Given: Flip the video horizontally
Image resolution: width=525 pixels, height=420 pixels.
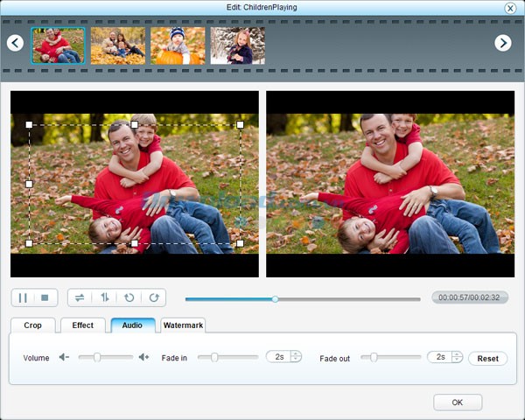Looking at the screenshot, I should pos(80,297).
